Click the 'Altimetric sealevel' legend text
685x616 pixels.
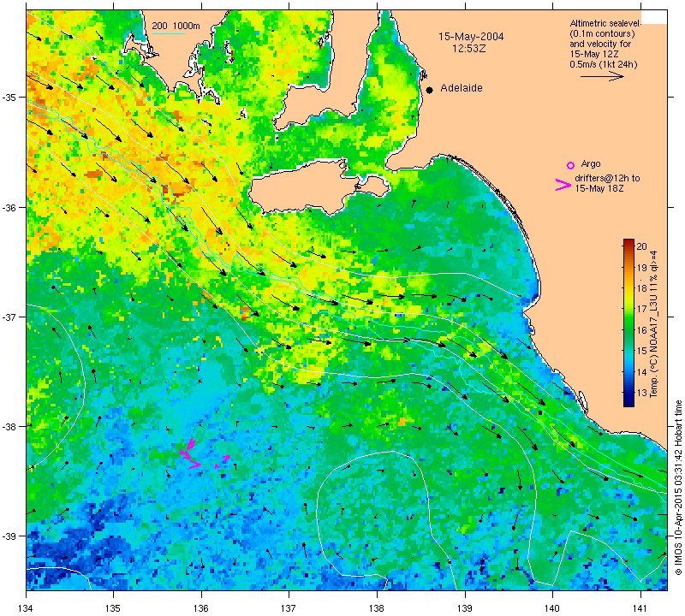click(605, 23)
